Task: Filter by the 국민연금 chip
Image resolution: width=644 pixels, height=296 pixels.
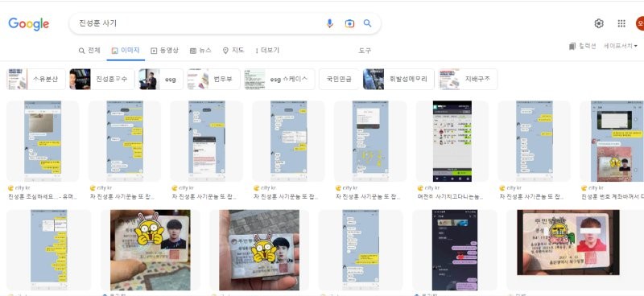Action: coord(339,80)
